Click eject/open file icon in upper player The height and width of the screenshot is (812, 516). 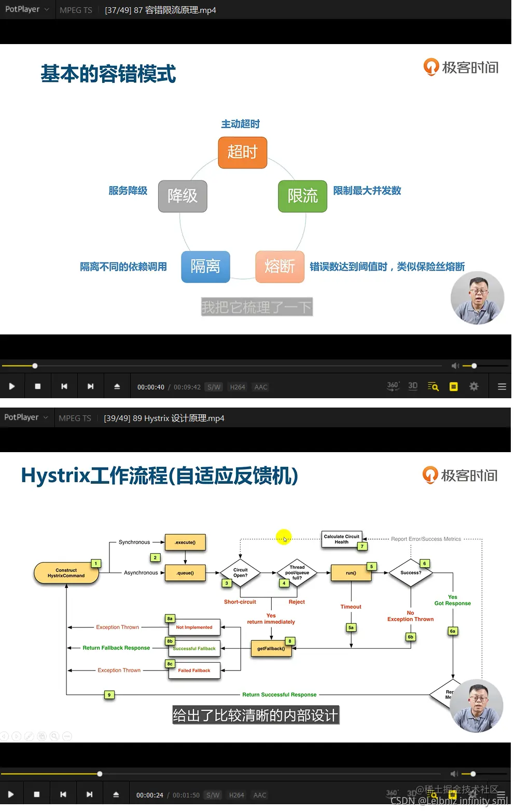pyautogui.click(x=117, y=386)
